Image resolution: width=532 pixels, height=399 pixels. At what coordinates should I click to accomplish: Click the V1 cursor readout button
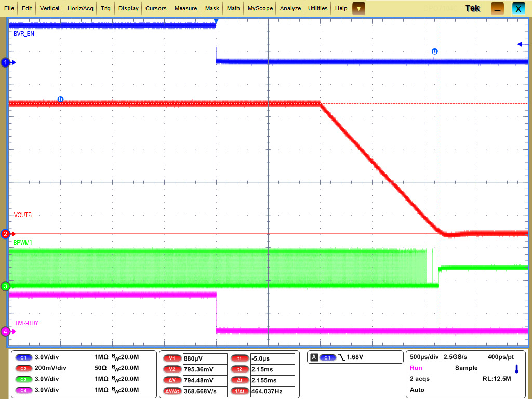tap(172, 357)
